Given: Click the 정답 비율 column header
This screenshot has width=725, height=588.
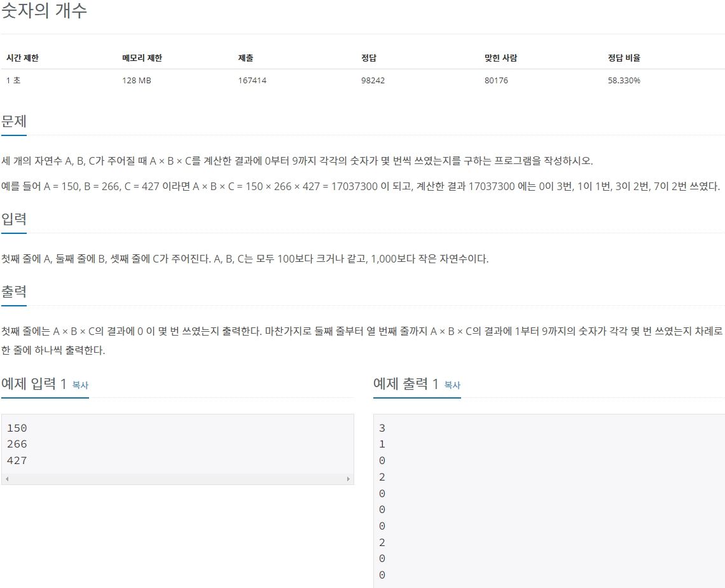Looking at the screenshot, I should 624,58.
